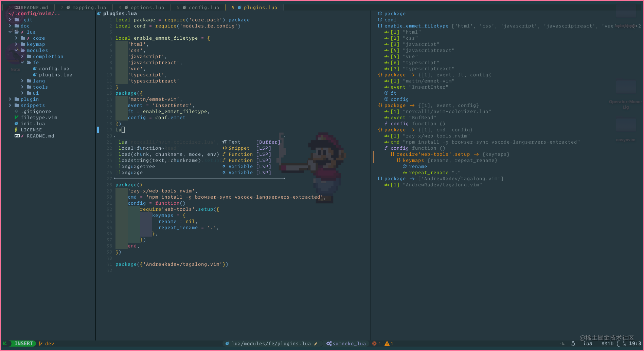Expand the lang folder chevron

(22, 81)
